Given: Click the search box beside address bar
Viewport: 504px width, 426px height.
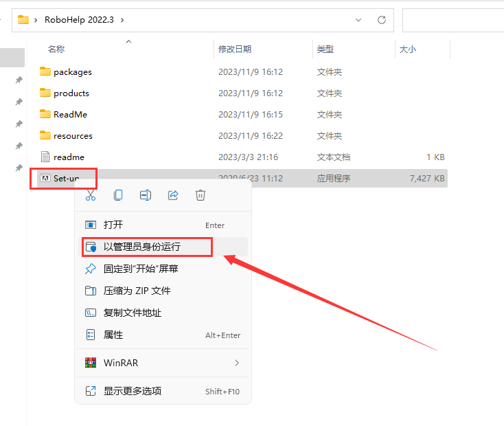Looking at the screenshot, I should click(453, 21).
